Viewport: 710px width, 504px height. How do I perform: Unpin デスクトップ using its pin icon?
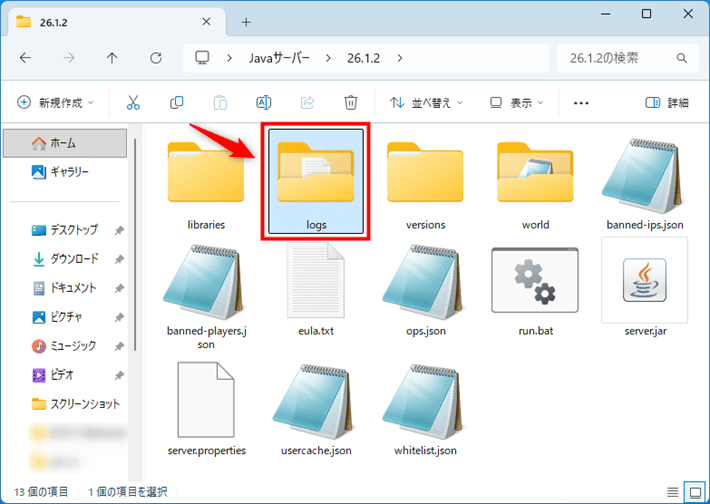(x=119, y=230)
